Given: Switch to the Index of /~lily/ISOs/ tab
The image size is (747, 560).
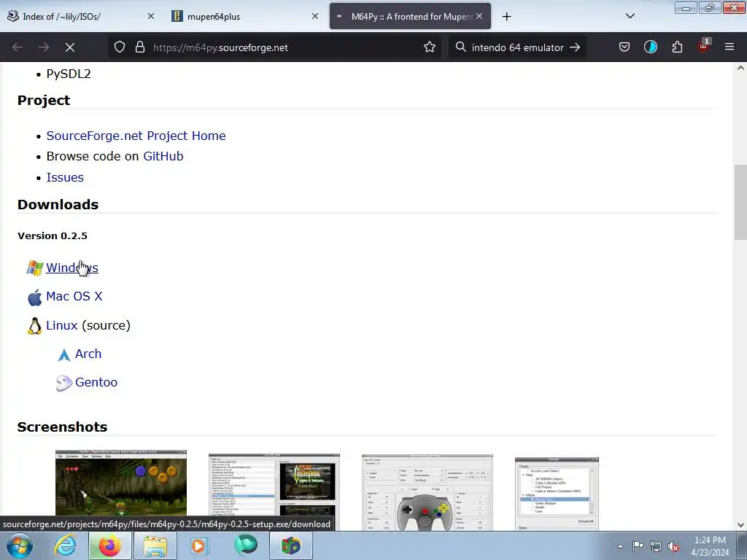Looking at the screenshot, I should click(81, 16).
